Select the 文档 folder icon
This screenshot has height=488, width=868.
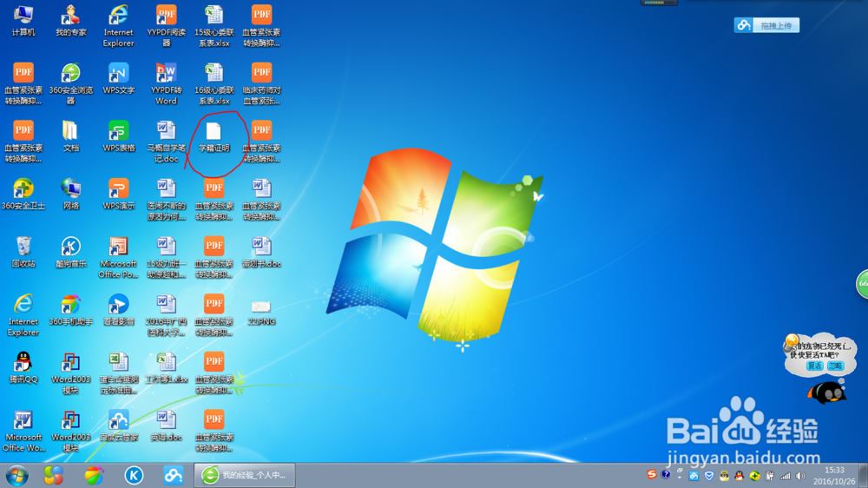[71, 136]
